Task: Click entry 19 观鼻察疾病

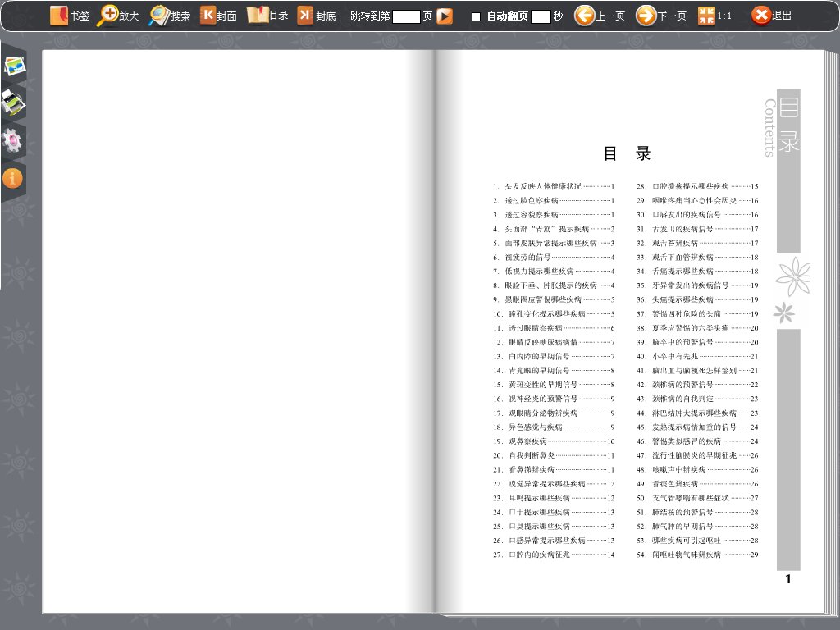Action: pos(554,441)
